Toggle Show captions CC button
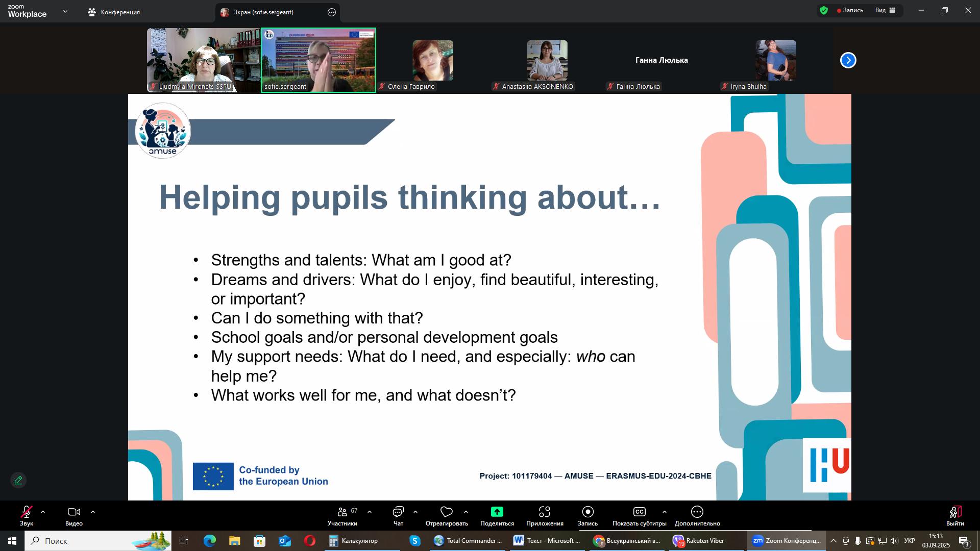This screenshot has width=980, height=551. click(x=639, y=512)
